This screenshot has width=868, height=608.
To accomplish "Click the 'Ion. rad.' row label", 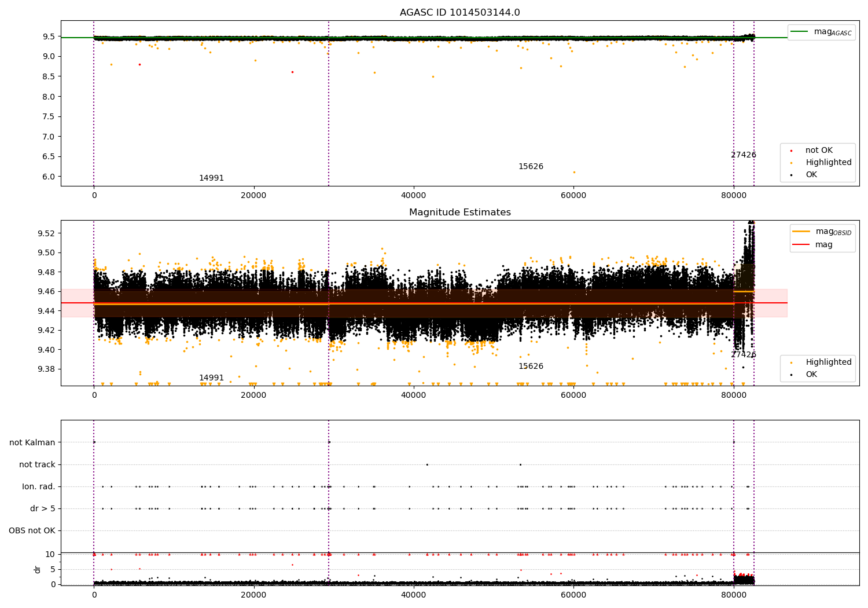I will coord(39,487).
